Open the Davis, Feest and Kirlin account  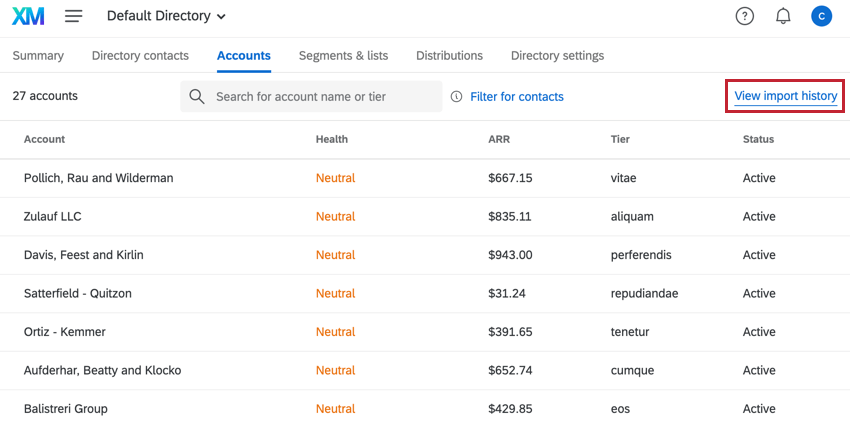click(x=84, y=255)
